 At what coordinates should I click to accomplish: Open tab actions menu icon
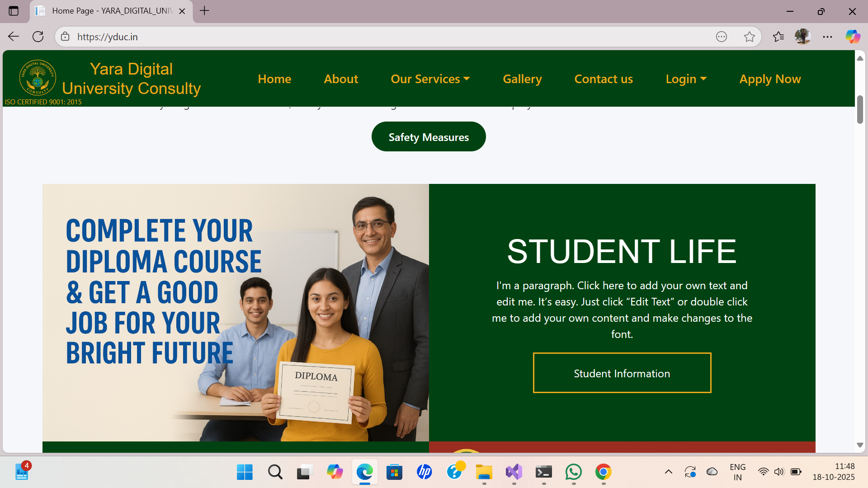pyautogui.click(x=14, y=11)
